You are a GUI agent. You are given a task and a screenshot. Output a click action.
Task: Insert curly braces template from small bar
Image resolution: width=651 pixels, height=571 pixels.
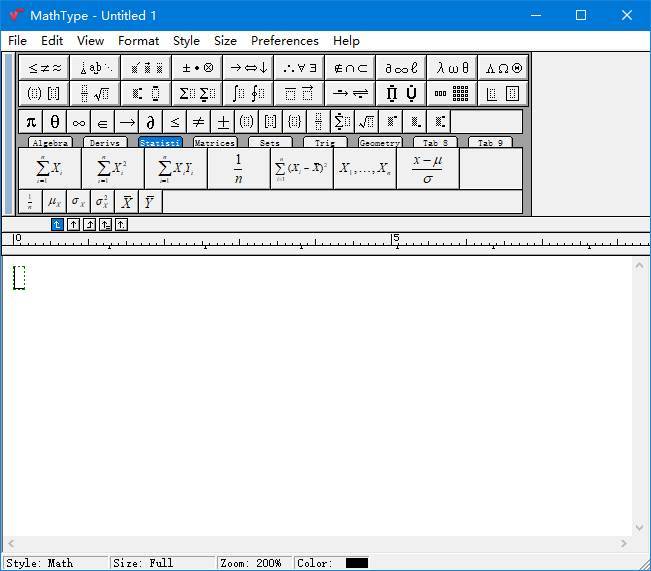294,122
